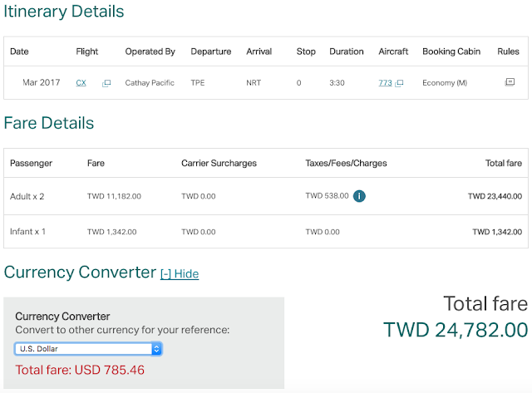The image size is (532, 393).
Task: Click the Taxes/Fees/Charges column header
Action: tap(346, 164)
